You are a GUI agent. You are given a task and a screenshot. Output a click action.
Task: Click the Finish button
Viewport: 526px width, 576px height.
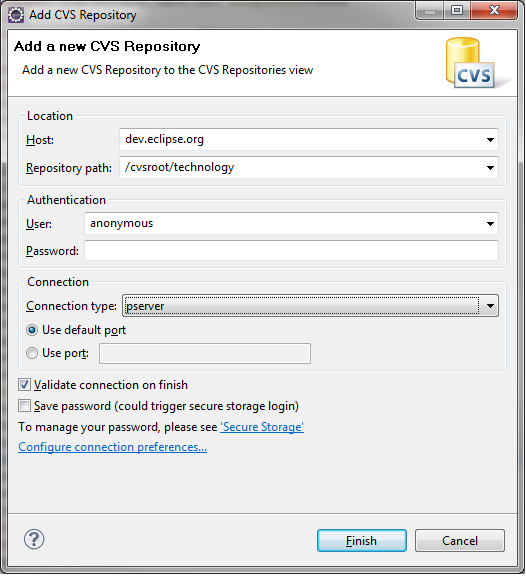point(362,540)
